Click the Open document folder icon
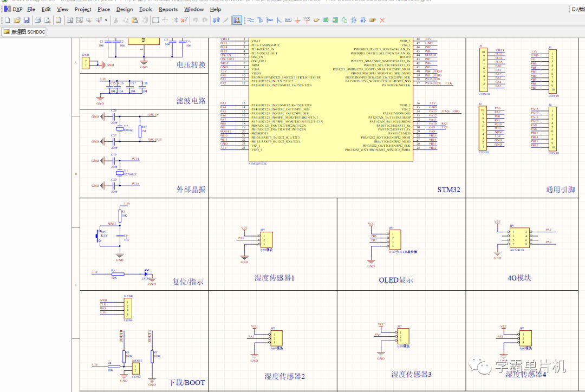Screen dimensions: 585x392 pos(17,20)
